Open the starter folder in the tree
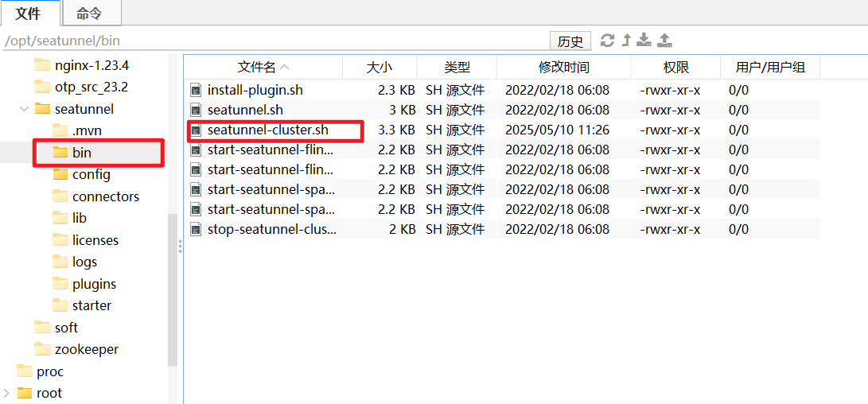Viewport: 868px width, 404px height. point(92,305)
